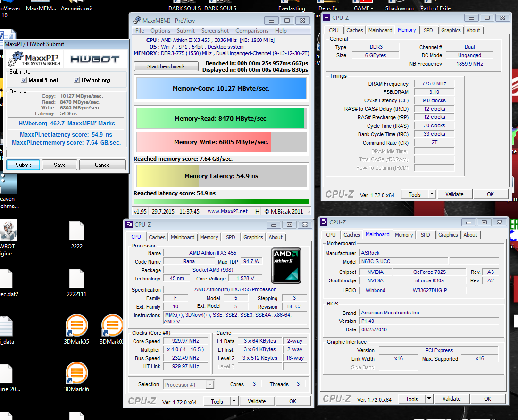Click the BIOS Version P1.40 field
This screenshot has height=420, width=518.
point(429,321)
